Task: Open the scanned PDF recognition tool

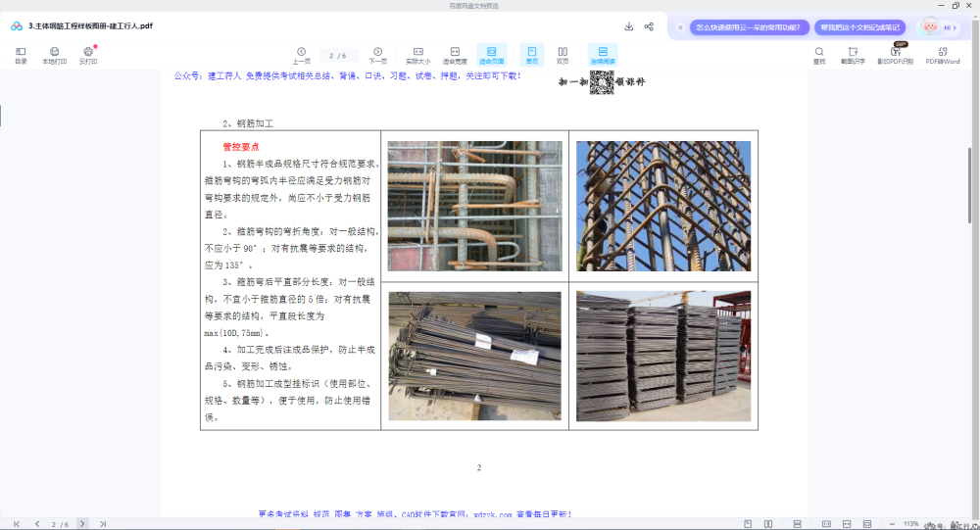Action: (896, 55)
